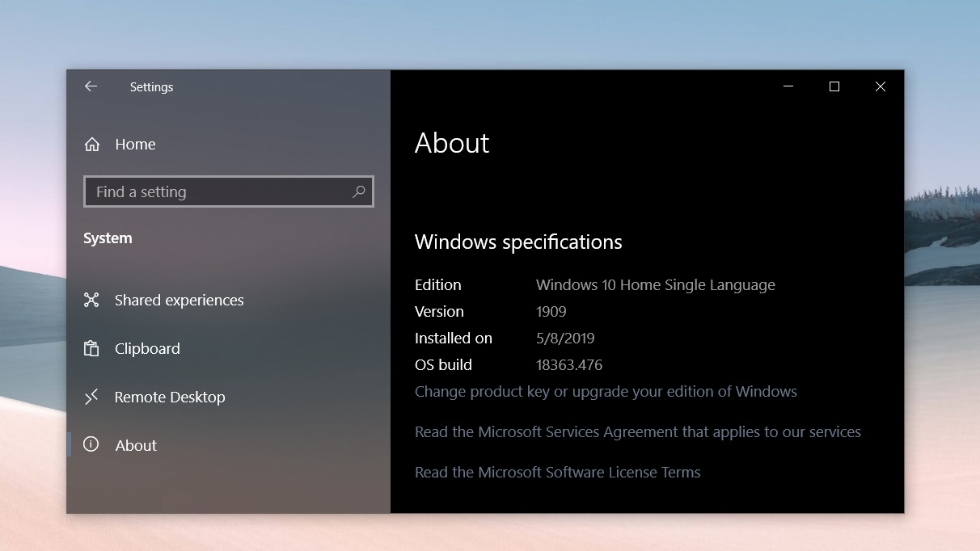Focus the Find a setting search box
Screen dimensions: 980x551
click(229, 191)
